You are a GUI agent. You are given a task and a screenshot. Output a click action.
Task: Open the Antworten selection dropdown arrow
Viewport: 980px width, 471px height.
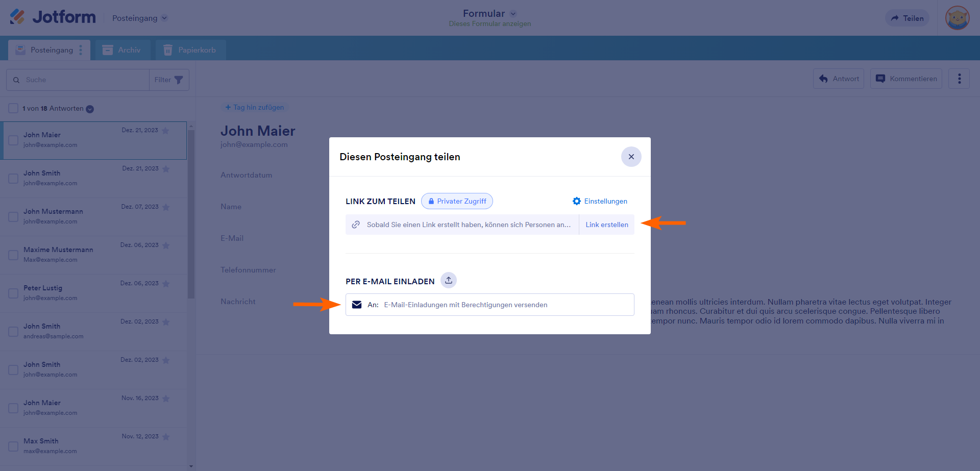pos(90,109)
